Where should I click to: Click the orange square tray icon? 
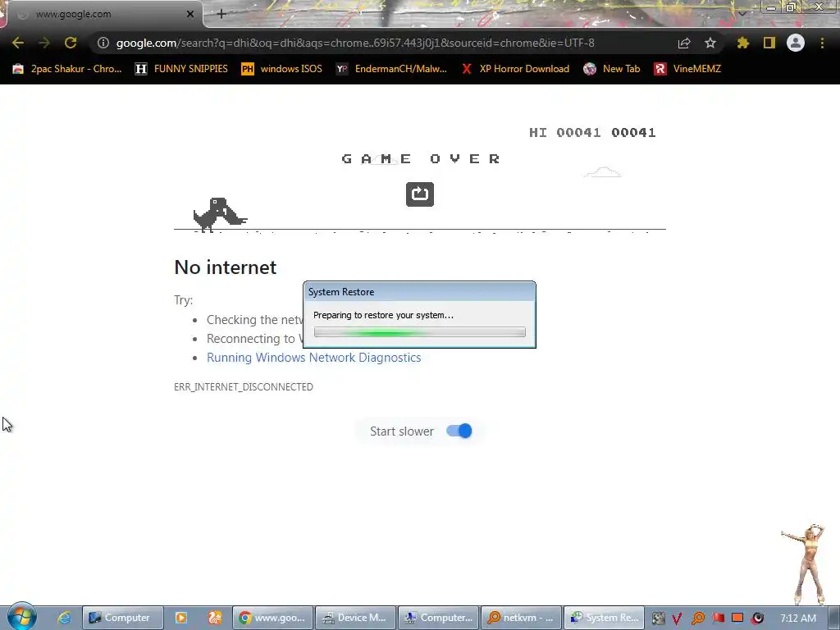click(x=737, y=618)
